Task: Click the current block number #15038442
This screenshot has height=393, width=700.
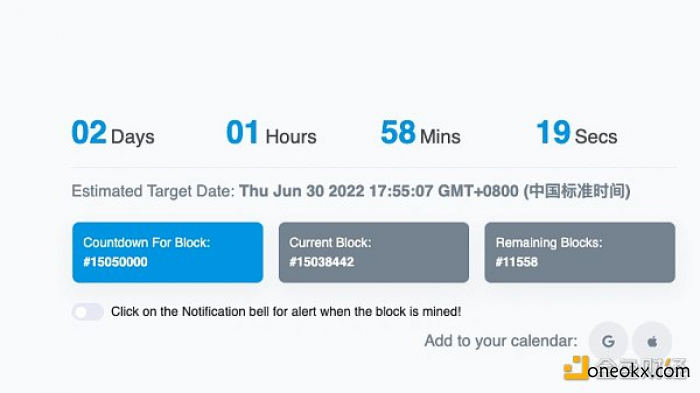Action: click(321, 262)
